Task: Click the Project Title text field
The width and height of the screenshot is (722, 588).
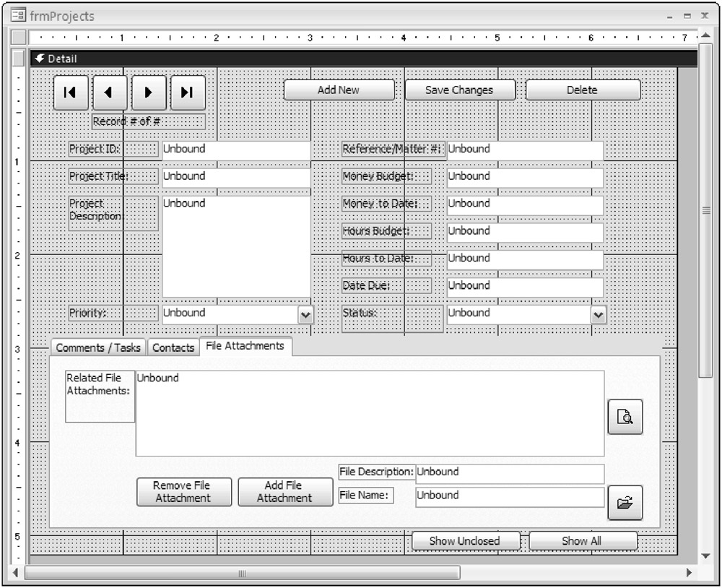Action: coord(235,177)
